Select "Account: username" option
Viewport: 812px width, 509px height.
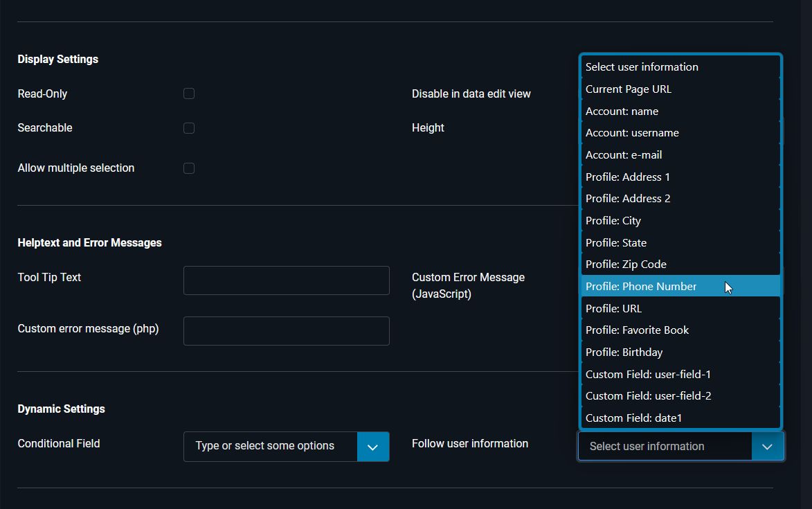click(632, 132)
